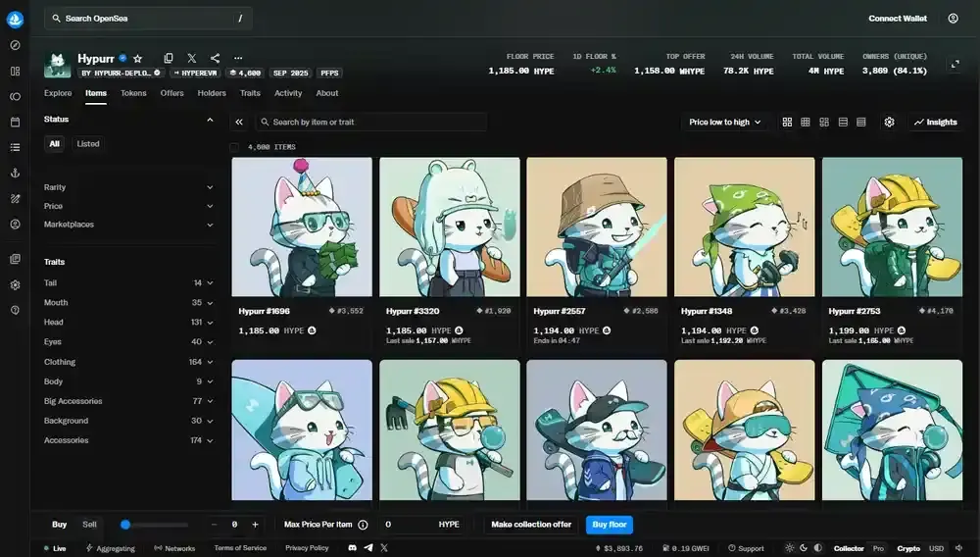The width and height of the screenshot is (980, 557).
Task: Open the Tokens tab
Action: [133, 93]
